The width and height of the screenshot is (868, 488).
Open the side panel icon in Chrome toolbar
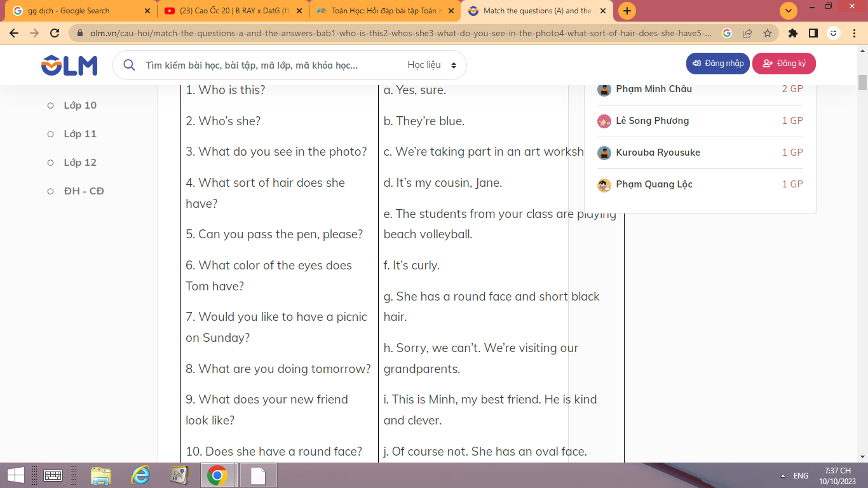(813, 33)
